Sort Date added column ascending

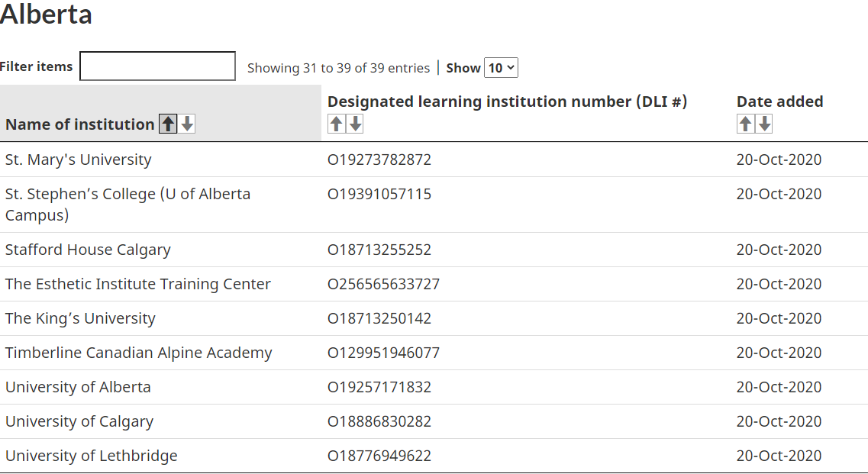[745, 124]
